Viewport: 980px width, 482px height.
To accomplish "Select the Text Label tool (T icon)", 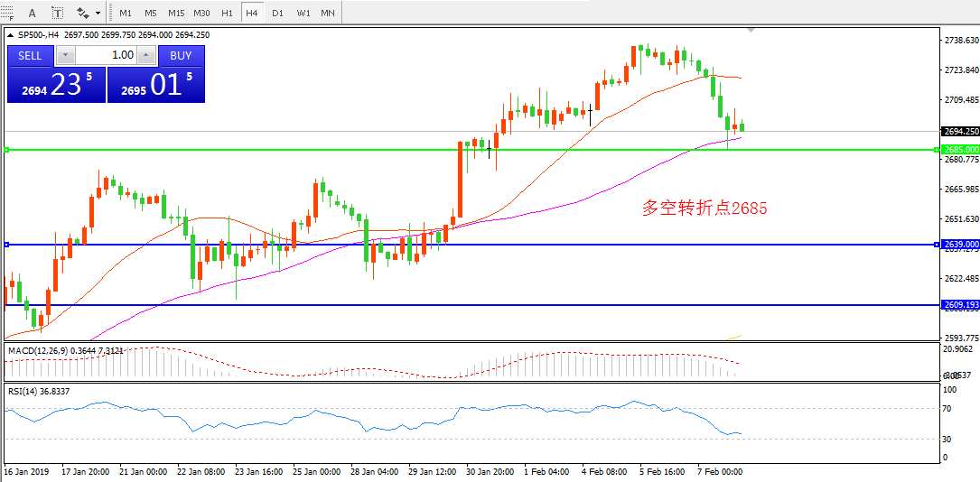I will 58,13.
